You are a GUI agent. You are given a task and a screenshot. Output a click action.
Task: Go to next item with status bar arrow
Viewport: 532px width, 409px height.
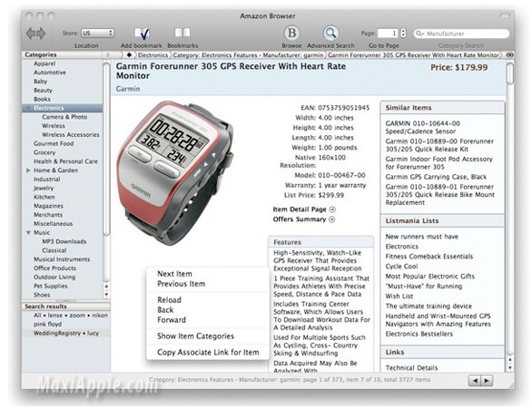487,381
